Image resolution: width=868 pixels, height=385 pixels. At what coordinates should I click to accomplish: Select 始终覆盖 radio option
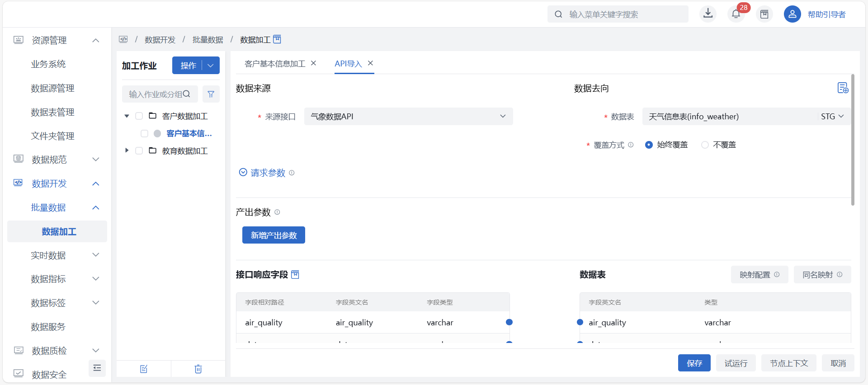[x=649, y=145]
